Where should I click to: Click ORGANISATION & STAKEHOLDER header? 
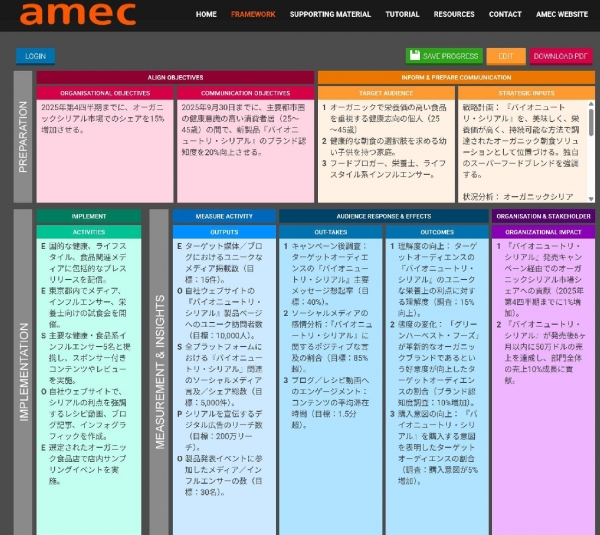click(543, 216)
